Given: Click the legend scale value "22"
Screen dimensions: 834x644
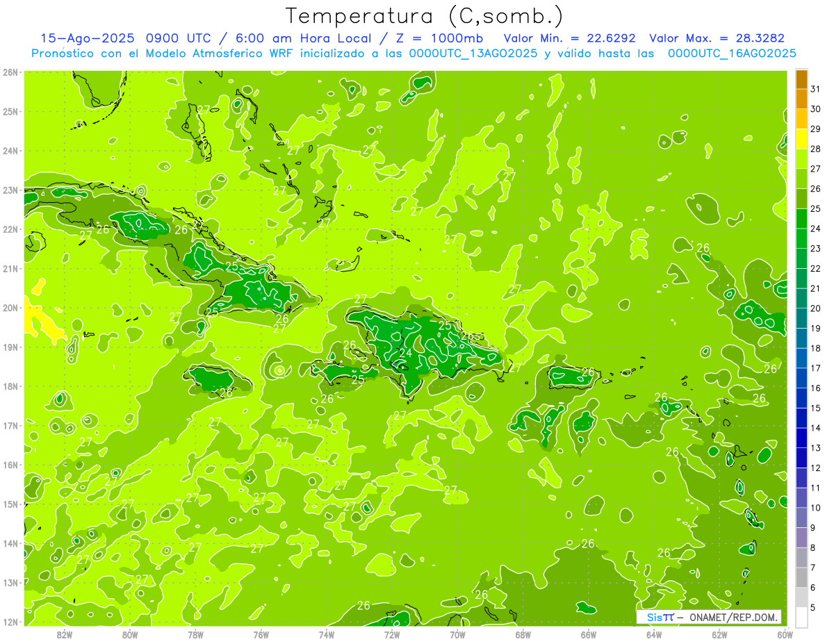Looking at the screenshot, I should 816,269.
